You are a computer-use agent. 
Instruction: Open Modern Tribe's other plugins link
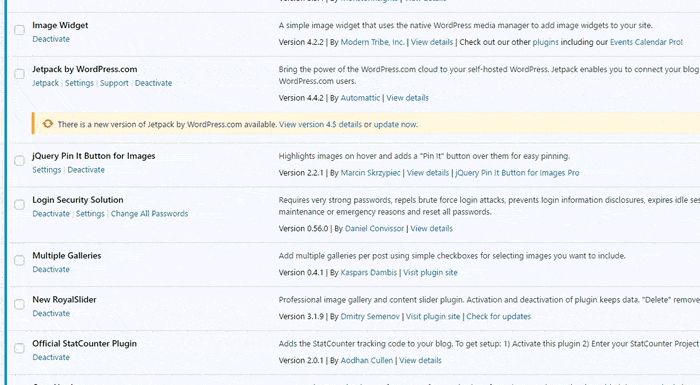(545, 42)
